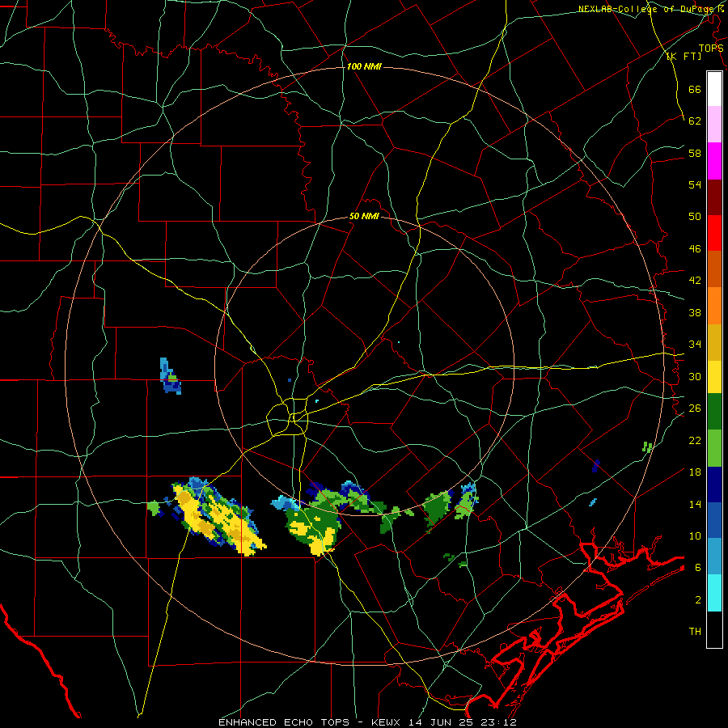Click the ENHANCED ECHO TOPS product caption

click(x=284, y=722)
